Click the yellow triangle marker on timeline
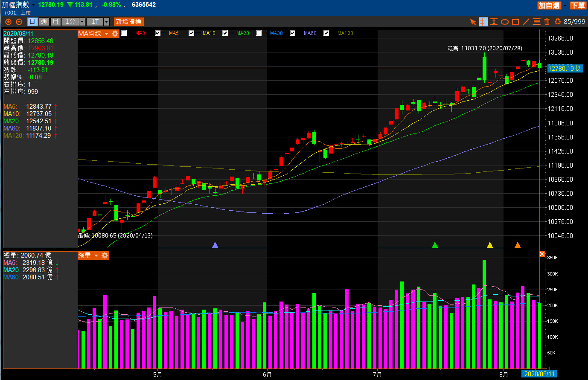 (x=490, y=245)
